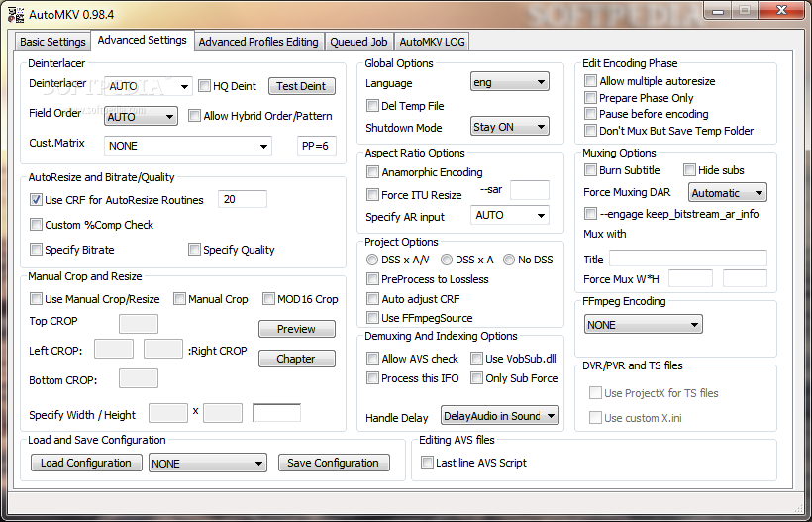Check the Manual Crop option
Viewport: 812px width, 522px height.
click(x=179, y=299)
